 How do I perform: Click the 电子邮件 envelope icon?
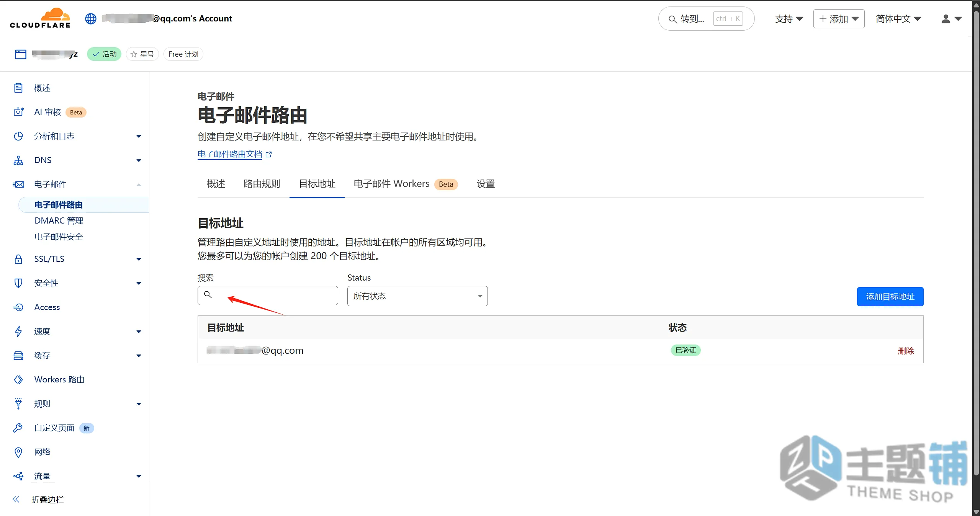tap(18, 185)
